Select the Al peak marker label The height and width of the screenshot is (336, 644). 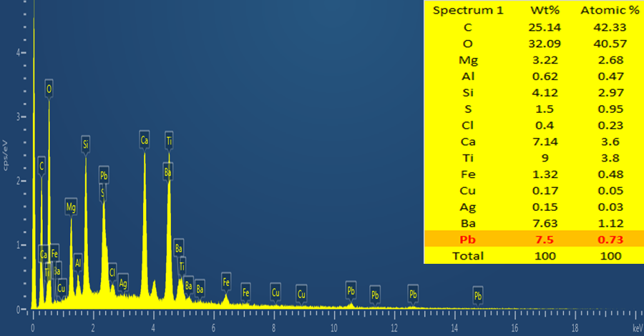[x=79, y=263]
